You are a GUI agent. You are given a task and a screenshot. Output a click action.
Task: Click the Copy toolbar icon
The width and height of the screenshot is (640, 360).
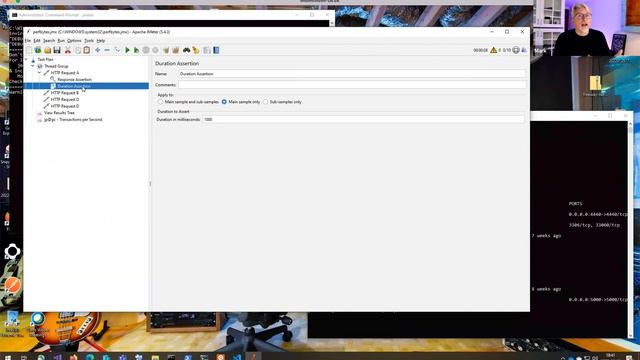click(x=78, y=50)
